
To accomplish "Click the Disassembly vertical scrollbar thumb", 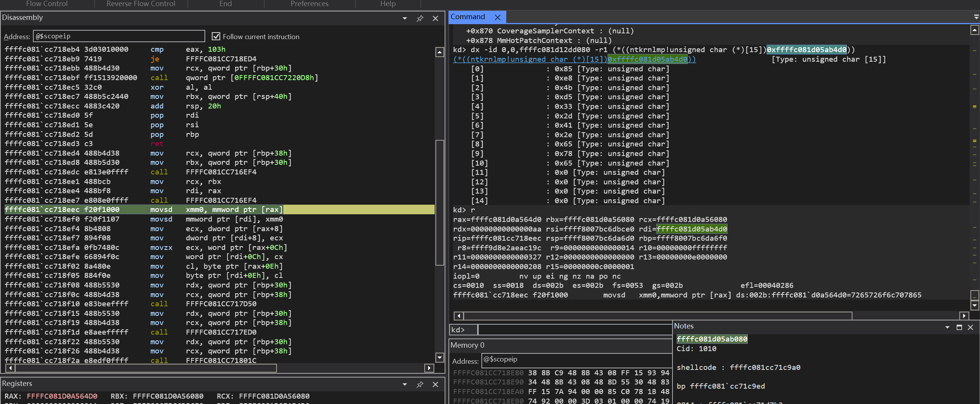I will point(440,202).
